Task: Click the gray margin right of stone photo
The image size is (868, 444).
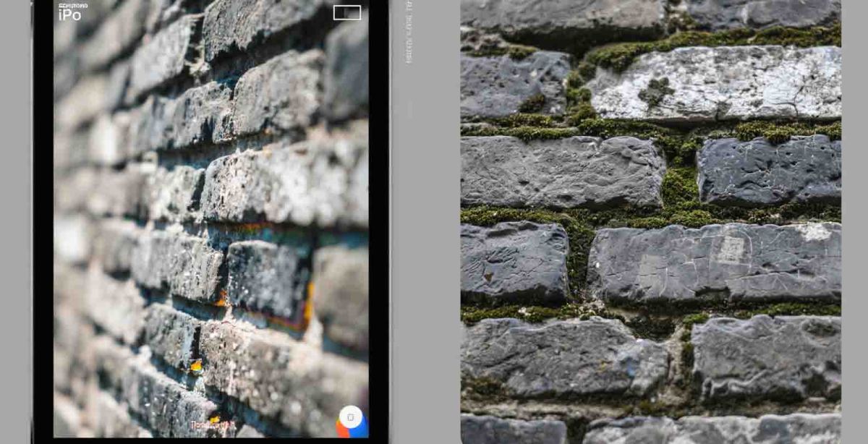Action: tap(854, 217)
